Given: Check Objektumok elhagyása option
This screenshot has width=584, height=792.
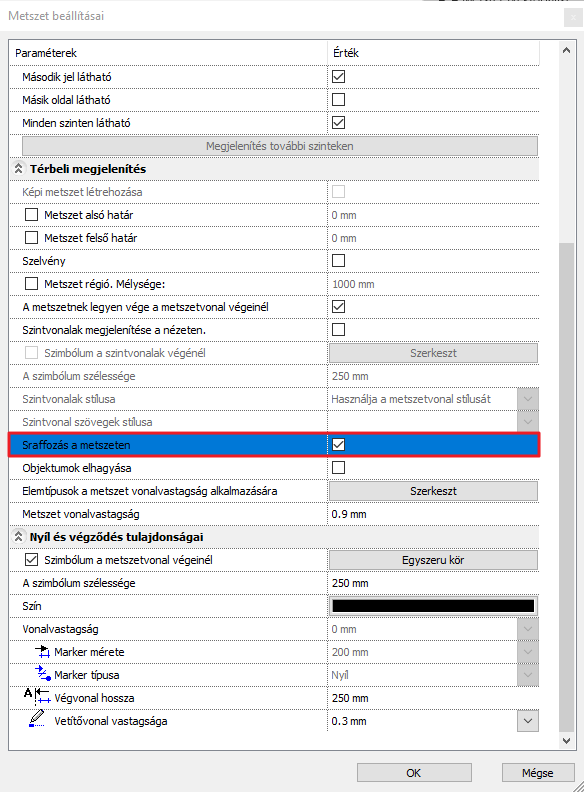Looking at the screenshot, I should tap(338, 467).
